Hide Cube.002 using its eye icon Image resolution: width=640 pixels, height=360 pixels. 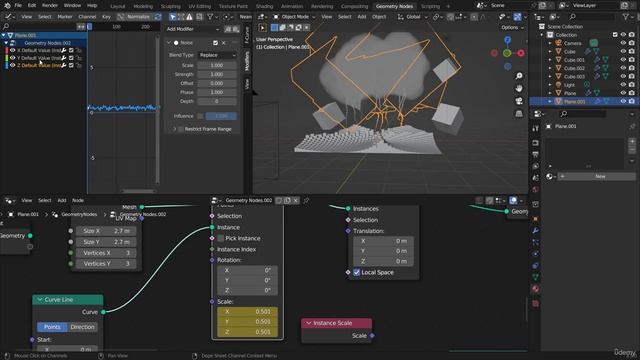click(623, 68)
